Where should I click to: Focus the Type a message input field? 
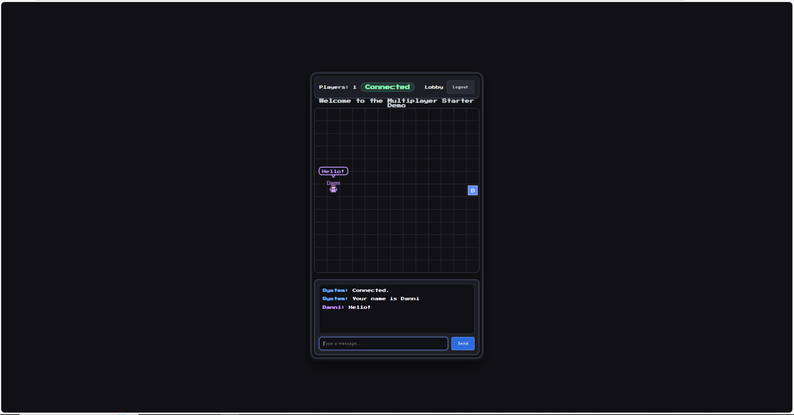(x=383, y=344)
